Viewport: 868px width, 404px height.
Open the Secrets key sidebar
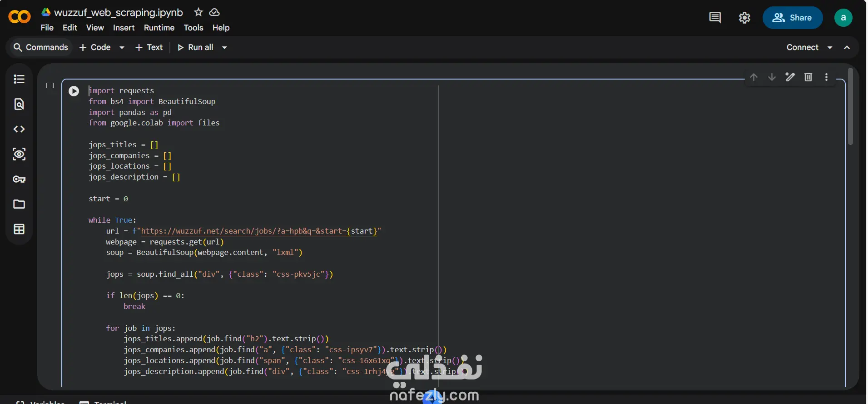pos(19,179)
